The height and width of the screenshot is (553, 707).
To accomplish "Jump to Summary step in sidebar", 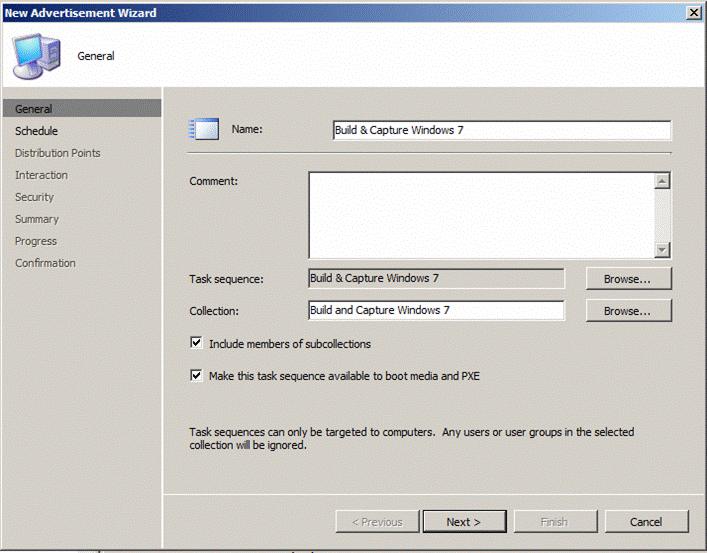I will (x=37, y=219).
